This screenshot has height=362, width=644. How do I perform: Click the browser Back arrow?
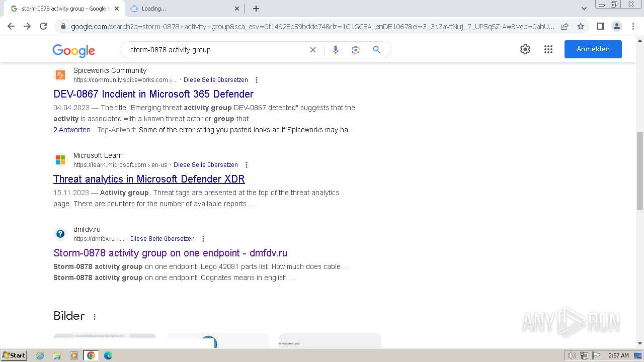pos(11,26)
